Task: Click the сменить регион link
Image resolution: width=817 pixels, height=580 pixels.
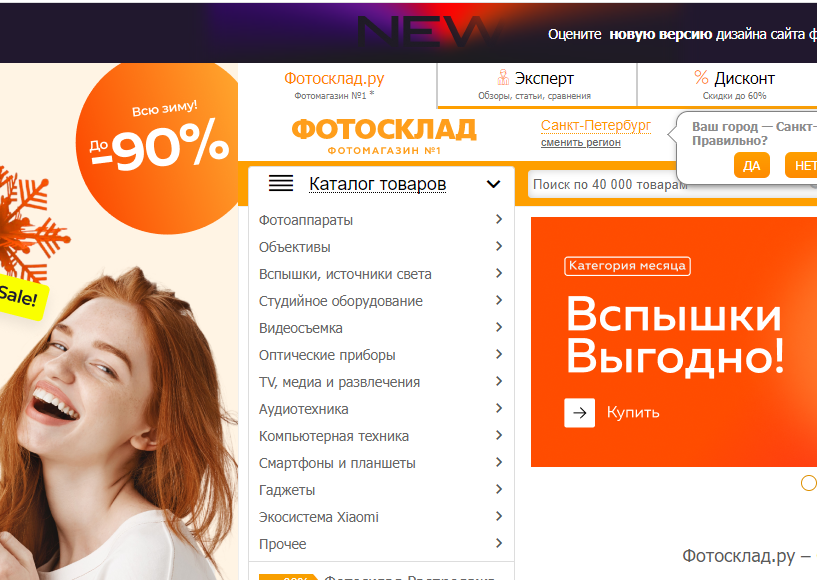Action: (580, 142)
